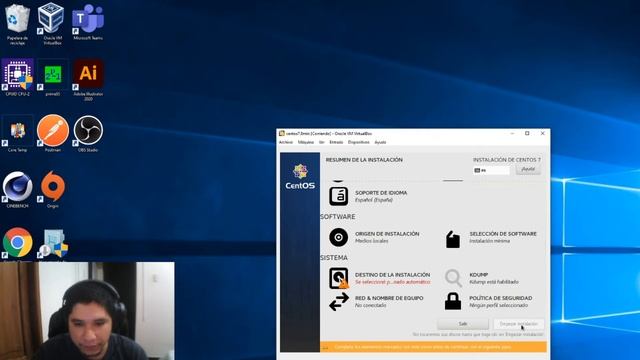640x360 pixels.
Task: Select Destino de la Instalación heading
Action: [392, 275]
